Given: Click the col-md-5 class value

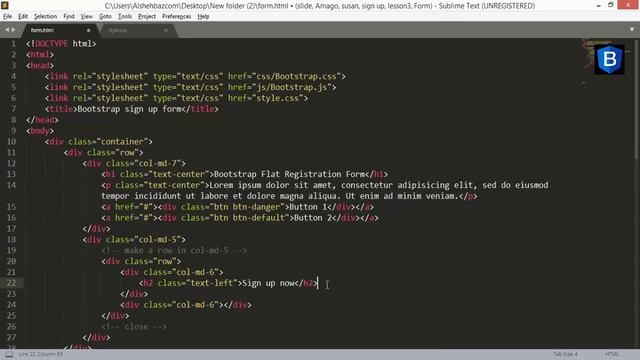Looking at the screenshot, I should pyautogui.click(x=158, y=240).
